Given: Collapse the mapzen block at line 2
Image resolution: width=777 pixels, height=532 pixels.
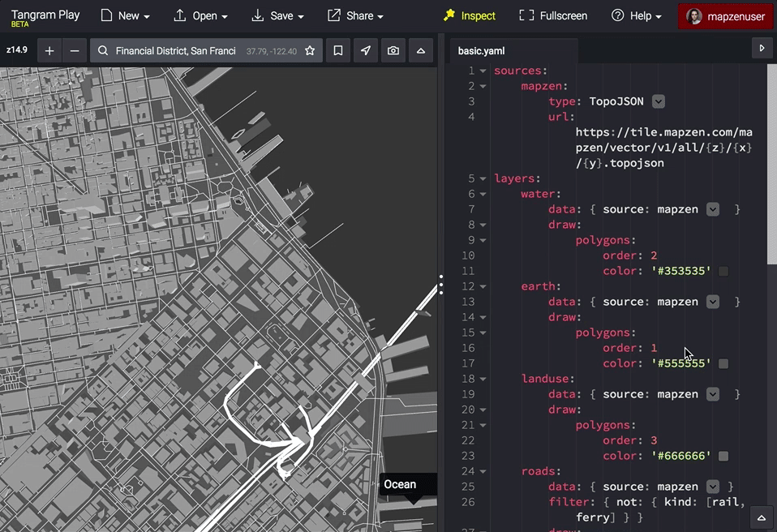Looking at the screenshot, I should point(483,86).
